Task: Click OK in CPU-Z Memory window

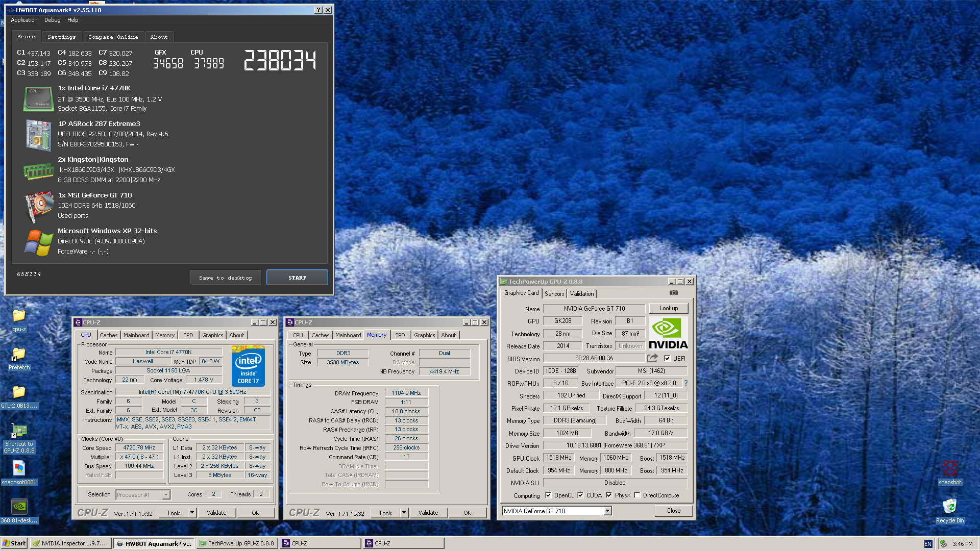Action: click(467, 513)
